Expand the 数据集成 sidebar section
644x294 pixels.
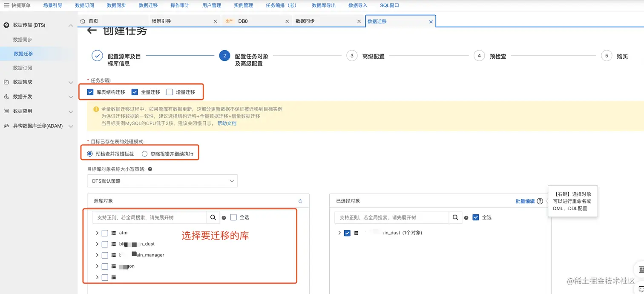[x=71, y=82]
